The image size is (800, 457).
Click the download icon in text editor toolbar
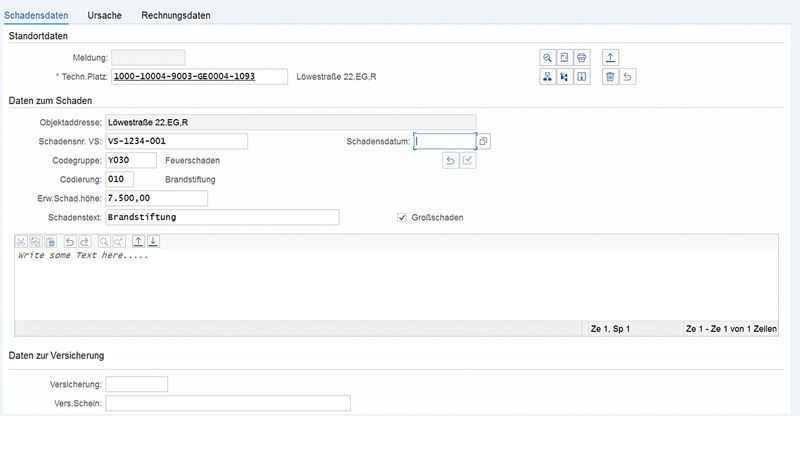pyautogui.click(x=154, y=241)
